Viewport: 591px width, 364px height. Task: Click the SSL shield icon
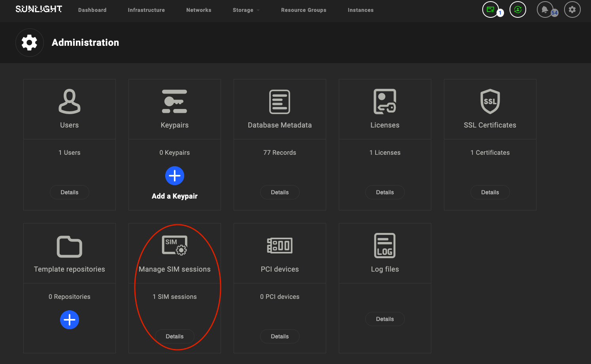click(490, 101)
